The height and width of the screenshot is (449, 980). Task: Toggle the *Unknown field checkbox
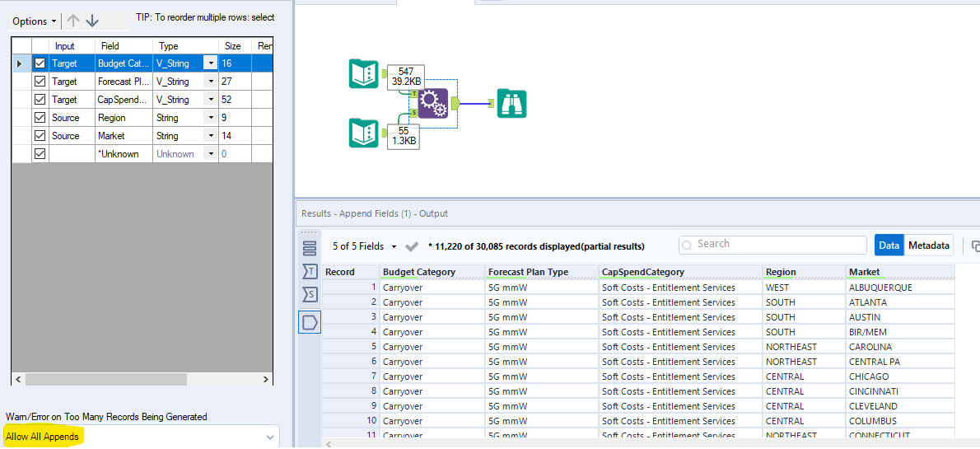click(40, 154)
